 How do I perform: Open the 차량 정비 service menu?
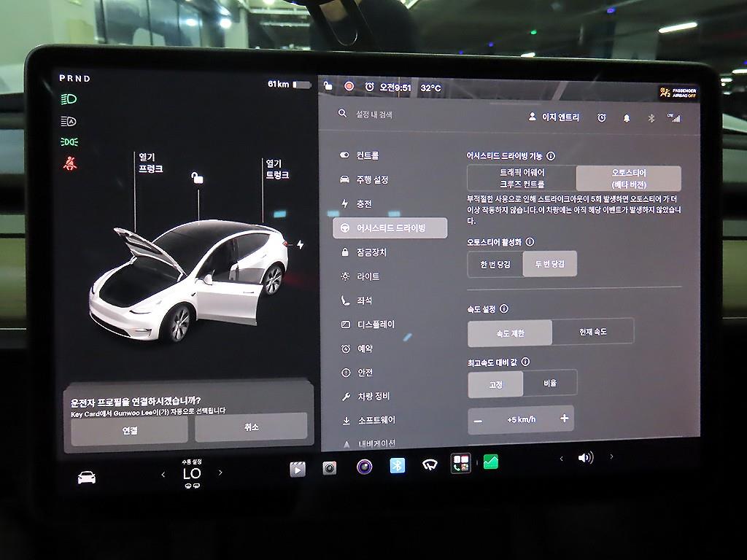pyautogui.click(x=366, y=396)
